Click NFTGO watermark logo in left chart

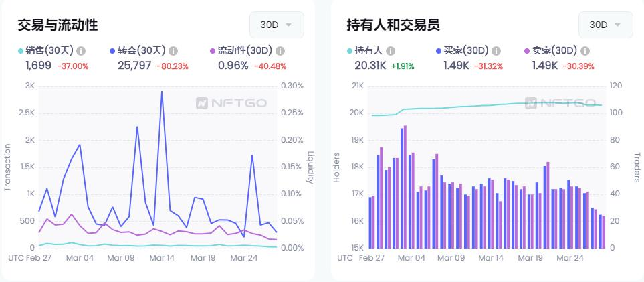tap(231, 103)
